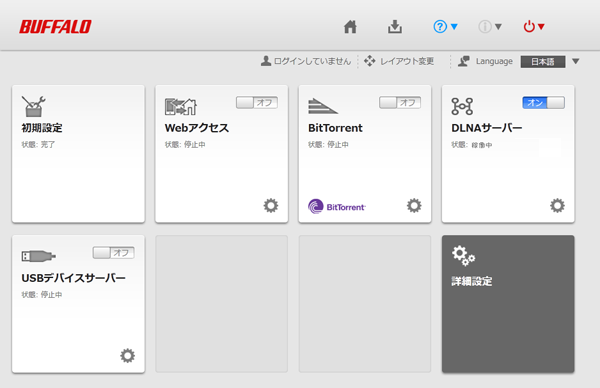Open the blue help question mark icon
Viewport: 600px width, 388px height.
click(x=440, y=27)
